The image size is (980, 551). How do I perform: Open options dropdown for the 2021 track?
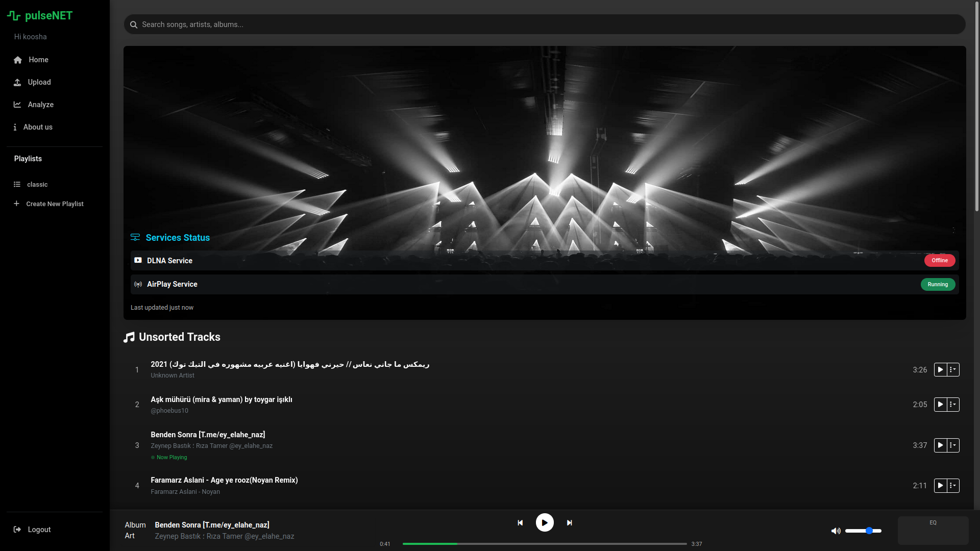coord(953,369)
